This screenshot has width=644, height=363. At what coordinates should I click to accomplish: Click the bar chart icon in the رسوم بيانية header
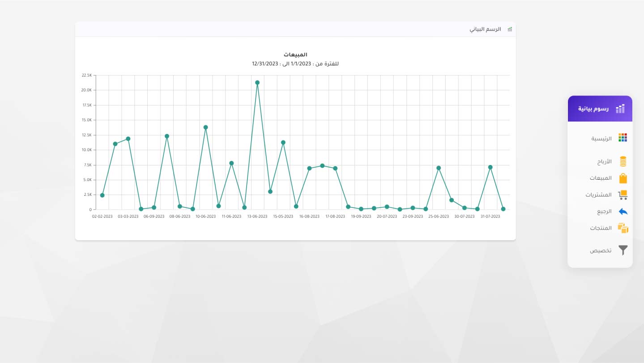620,109
